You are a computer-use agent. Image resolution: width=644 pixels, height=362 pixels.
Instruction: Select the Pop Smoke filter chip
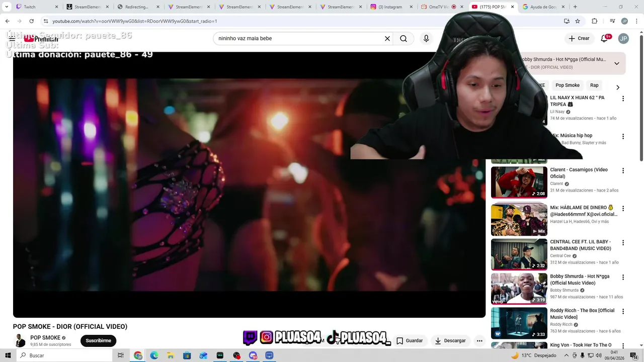[568, 85]
